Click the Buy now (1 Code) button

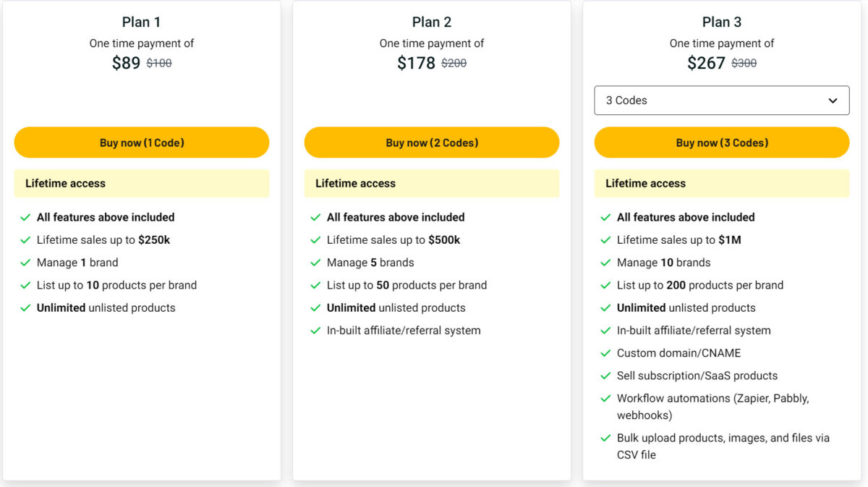[142, 143]
